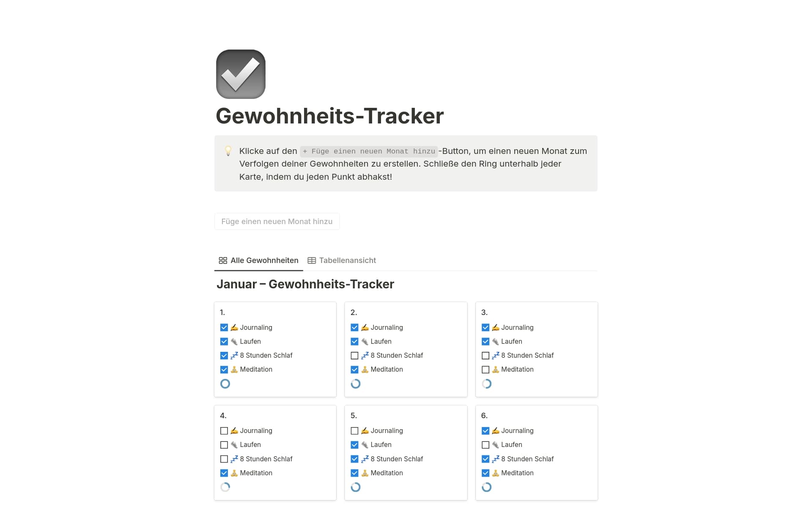Click the Füge einen neuen Monat hinzu button

(x=277, y=221)
